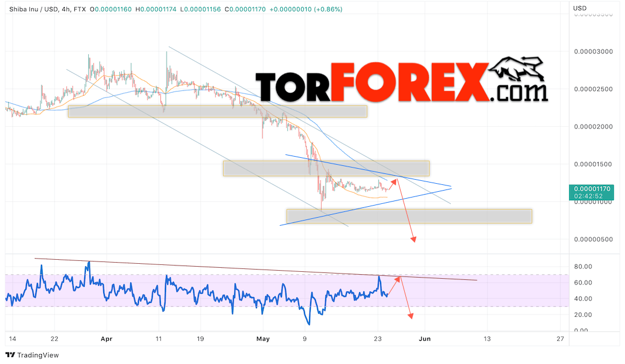The image size is (625, 364).
Task: Click the 23 date on time axis
Action: (x=378, y=339)
